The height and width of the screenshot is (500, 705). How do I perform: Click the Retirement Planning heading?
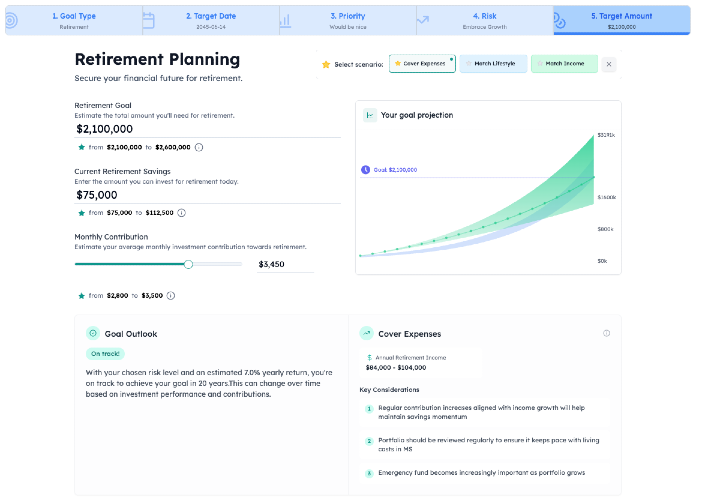157,59
